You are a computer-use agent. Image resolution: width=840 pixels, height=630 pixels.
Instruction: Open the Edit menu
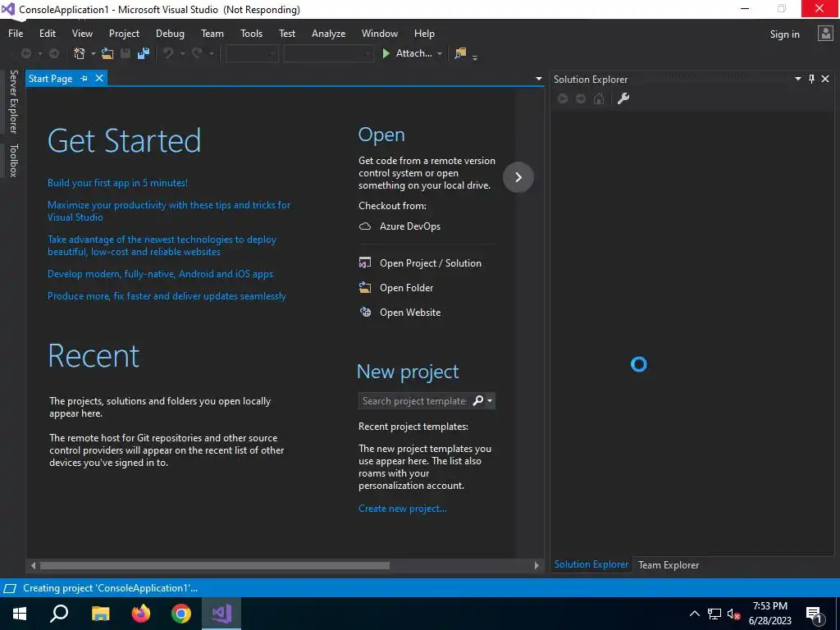[x=47, y=33]
